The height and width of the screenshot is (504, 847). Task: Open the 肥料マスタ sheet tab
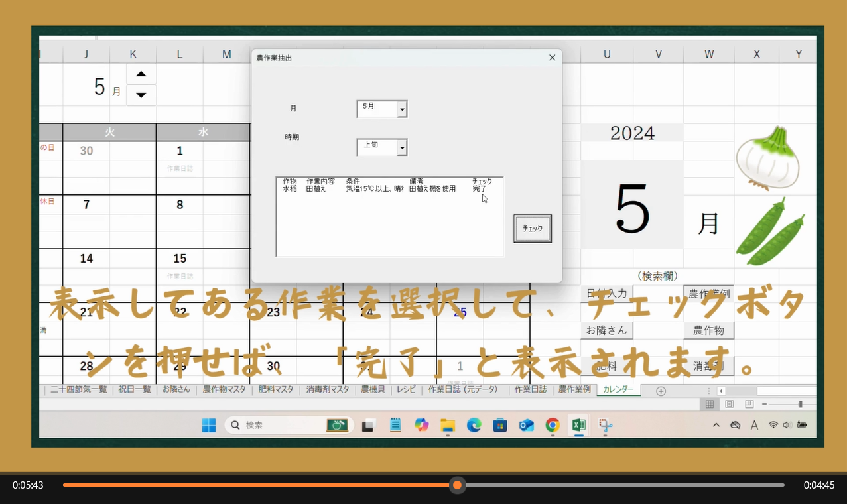tap(275, 389)
